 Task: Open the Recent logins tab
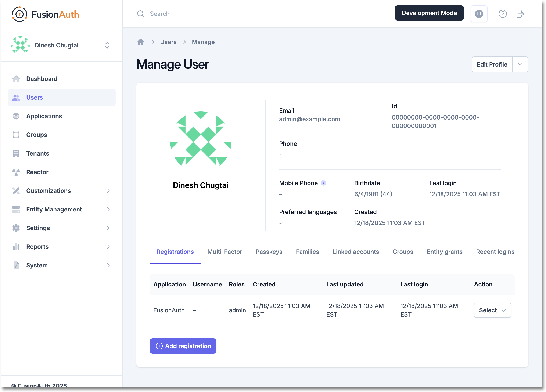tap(495, 252)
